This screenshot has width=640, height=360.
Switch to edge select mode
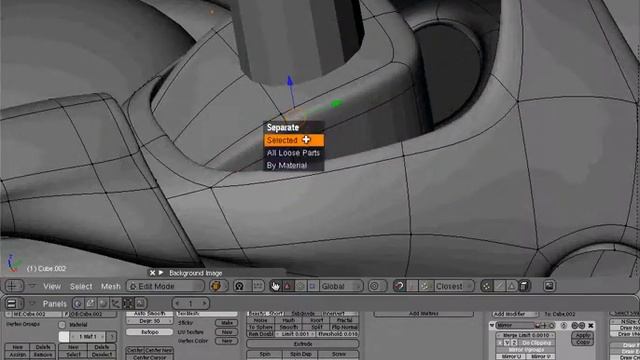click(499, 286)
